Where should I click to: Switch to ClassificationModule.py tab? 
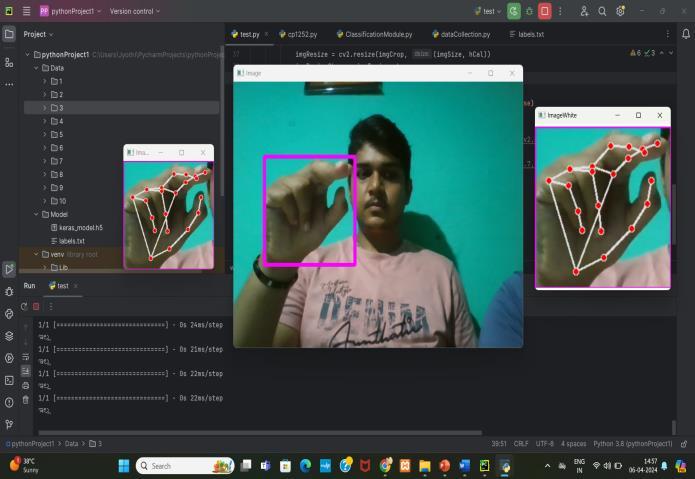375,34
